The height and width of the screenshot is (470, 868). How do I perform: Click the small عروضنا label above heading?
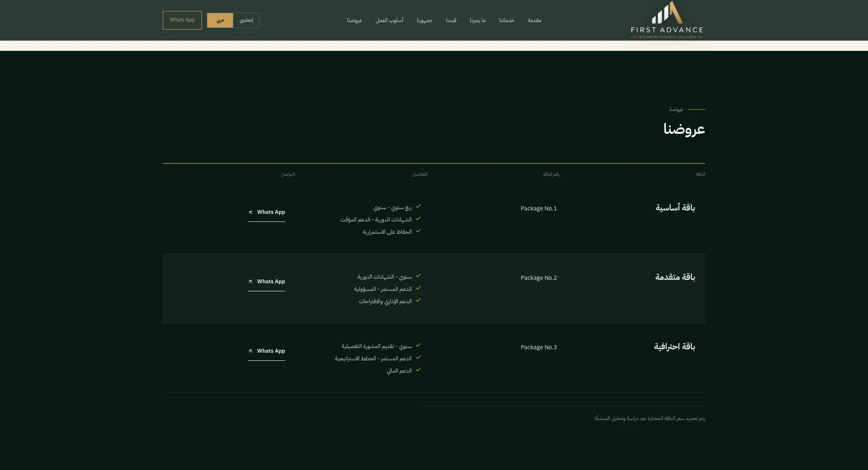[676, 110]
